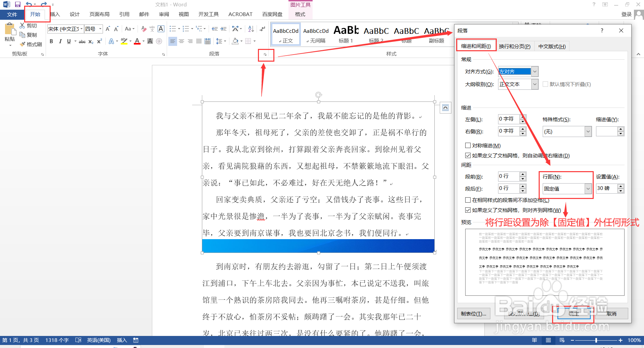Open the font size dropdown
The image size is (644, 348).
100,29
